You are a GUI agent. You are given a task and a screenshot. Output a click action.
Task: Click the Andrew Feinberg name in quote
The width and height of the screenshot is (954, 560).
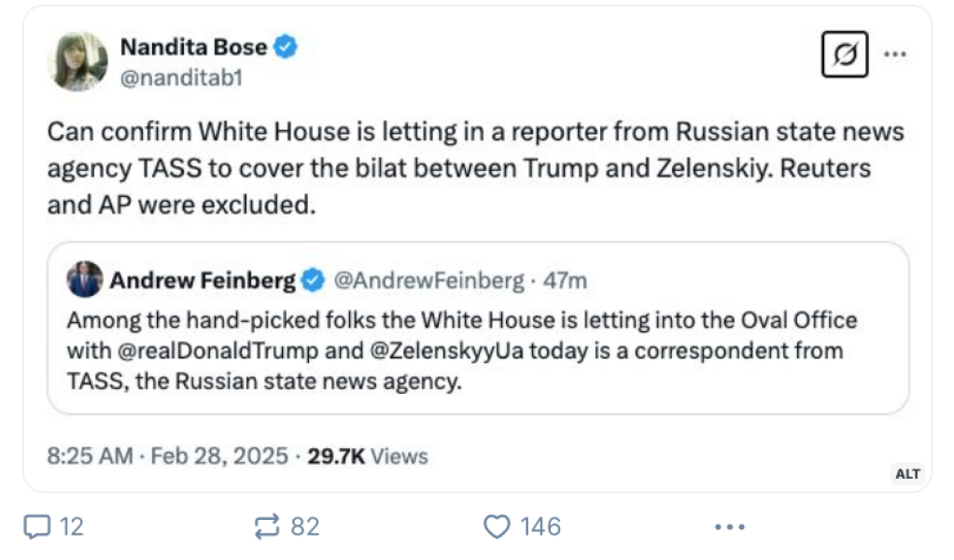click(x=203, y=279)
